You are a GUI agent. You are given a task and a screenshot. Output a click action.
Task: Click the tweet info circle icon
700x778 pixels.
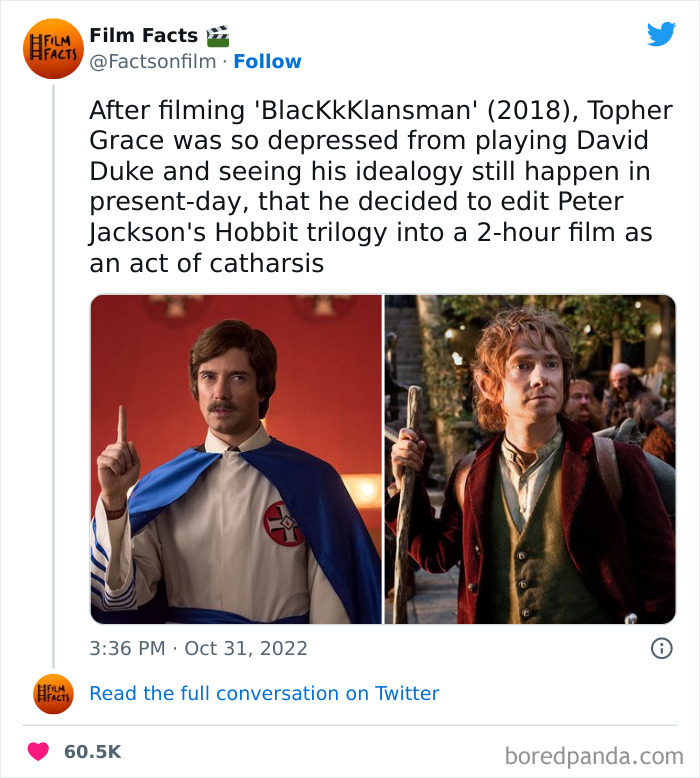661,648
